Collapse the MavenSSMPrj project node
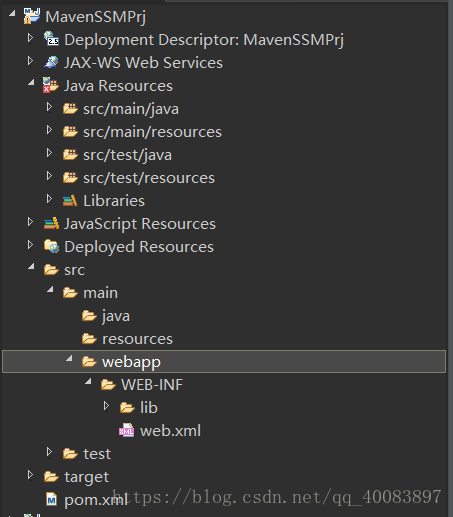Screen dimensions: 453x517 pyautogui.click(x=12, y=13)
